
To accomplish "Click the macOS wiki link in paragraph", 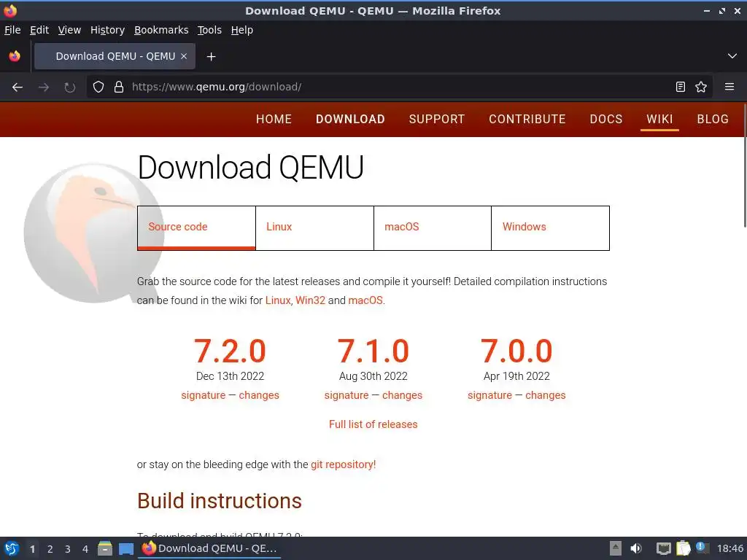I will [365, 300].
